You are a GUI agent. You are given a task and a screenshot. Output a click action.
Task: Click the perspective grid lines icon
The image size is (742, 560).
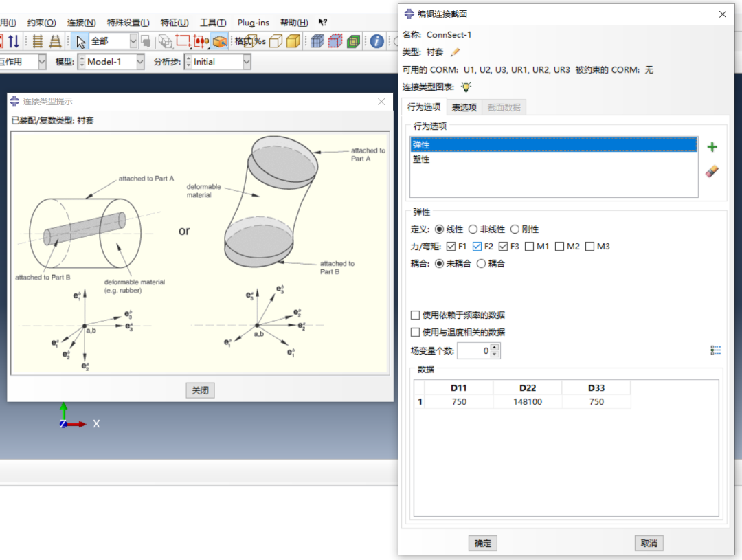pos(55,42)
